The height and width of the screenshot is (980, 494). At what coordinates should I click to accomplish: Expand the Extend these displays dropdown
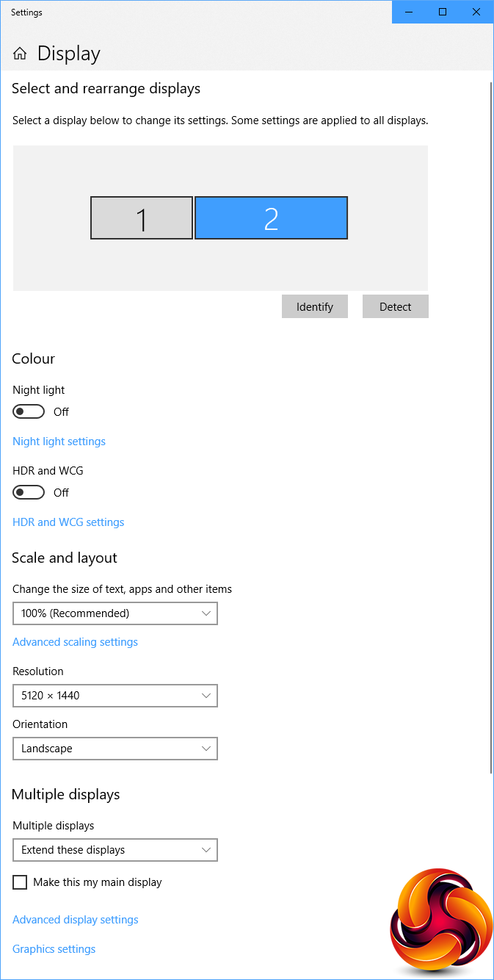pos(115,850)
